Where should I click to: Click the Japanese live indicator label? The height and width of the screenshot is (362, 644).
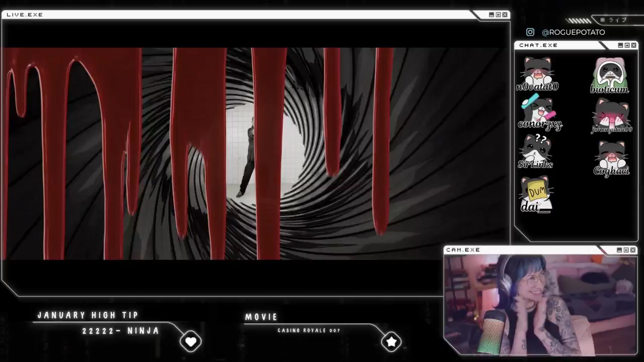[618, 20]
